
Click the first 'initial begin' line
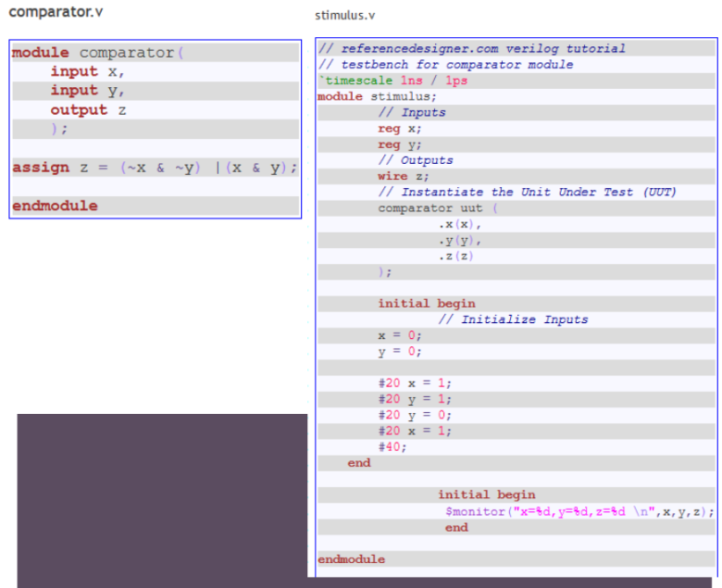click(x=427, y=304)
